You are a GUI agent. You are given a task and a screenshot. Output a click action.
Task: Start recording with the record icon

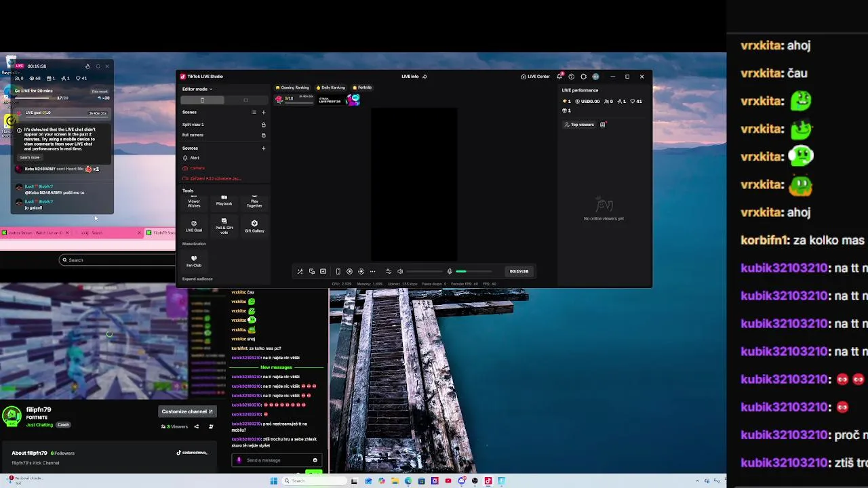tap(350, 271)
